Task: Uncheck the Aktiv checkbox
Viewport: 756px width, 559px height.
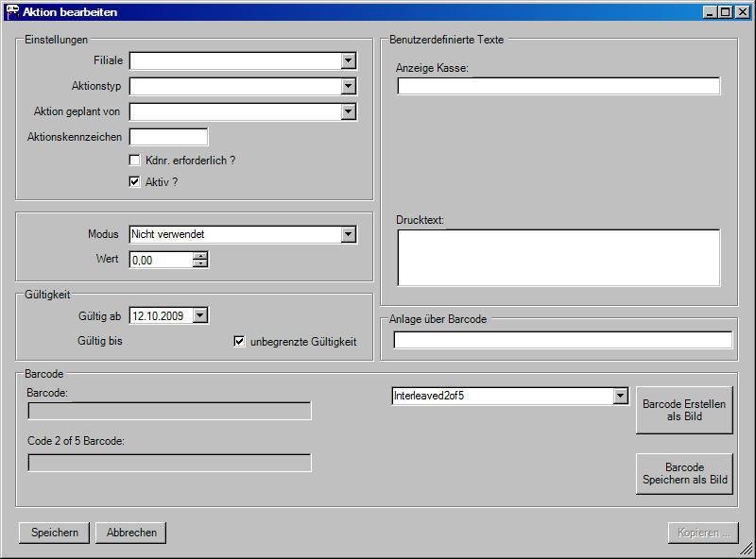Action: point(135,181)
